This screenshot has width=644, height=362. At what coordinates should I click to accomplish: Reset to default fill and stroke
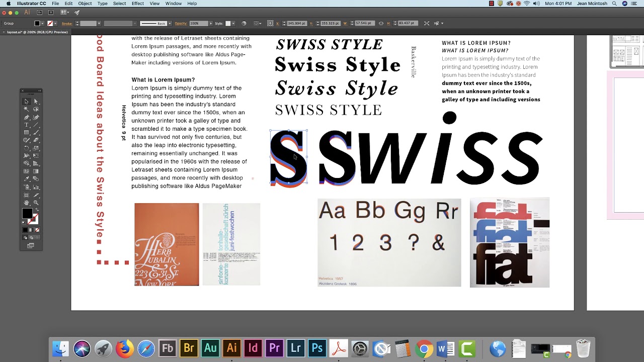click(x=24, y=222)
